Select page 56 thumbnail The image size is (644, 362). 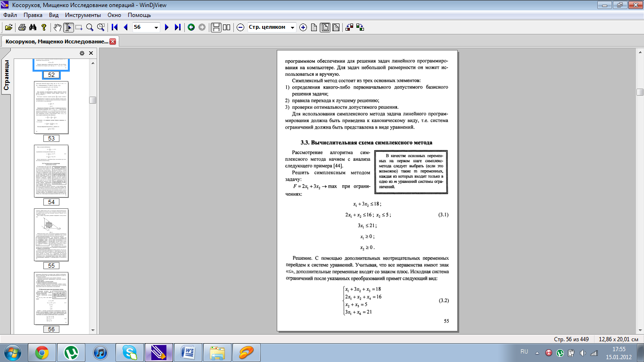(x=51, y=298)
